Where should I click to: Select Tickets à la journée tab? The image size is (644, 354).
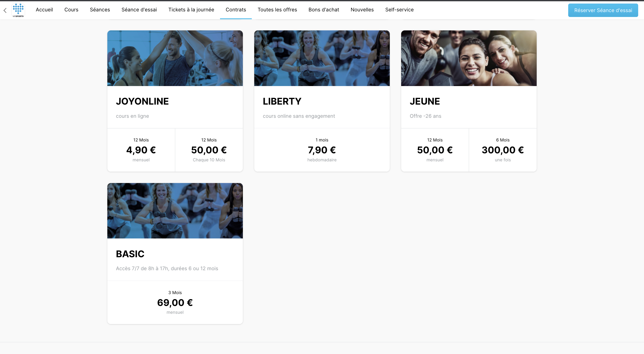point(191,10)
